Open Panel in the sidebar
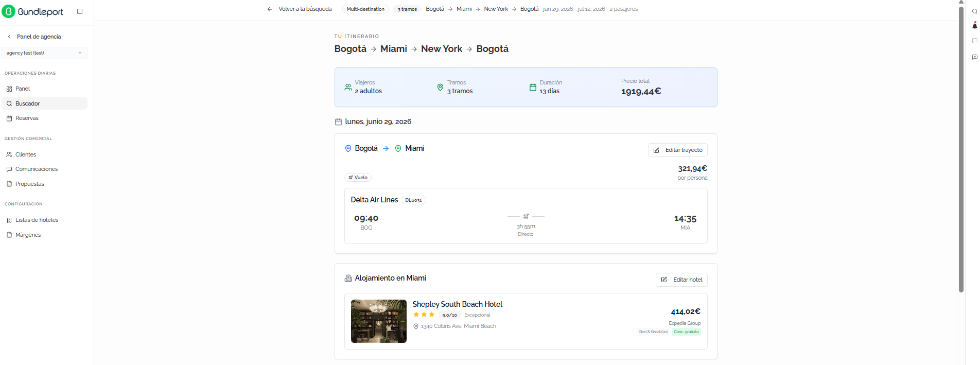This screenshot has width=980, height=365. coord(44,89)
